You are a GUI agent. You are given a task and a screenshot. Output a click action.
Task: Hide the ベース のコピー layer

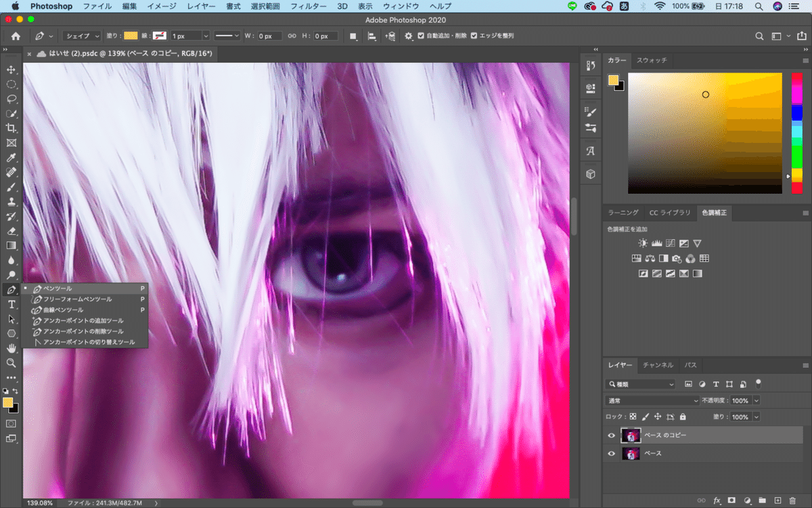click(x=612, y=436)
